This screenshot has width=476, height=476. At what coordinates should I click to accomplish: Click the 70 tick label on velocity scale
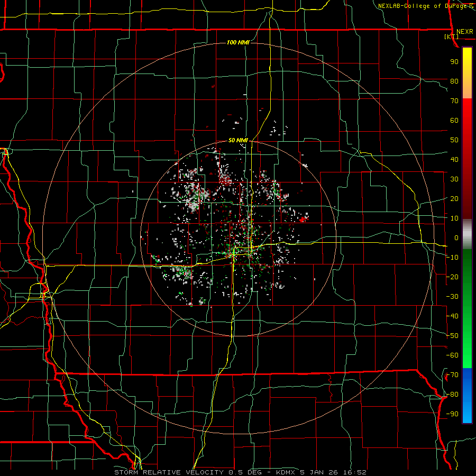click(454, 101)
